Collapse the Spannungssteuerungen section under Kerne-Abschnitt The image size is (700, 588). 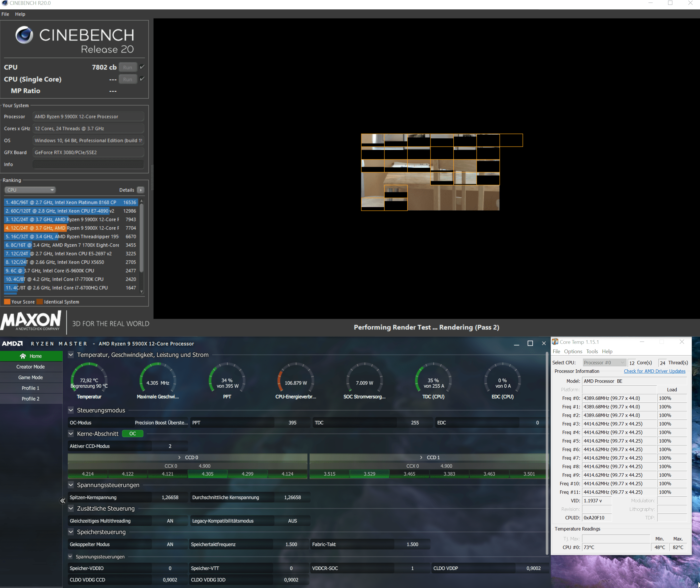pyautogui.click(x=71, y=485)
